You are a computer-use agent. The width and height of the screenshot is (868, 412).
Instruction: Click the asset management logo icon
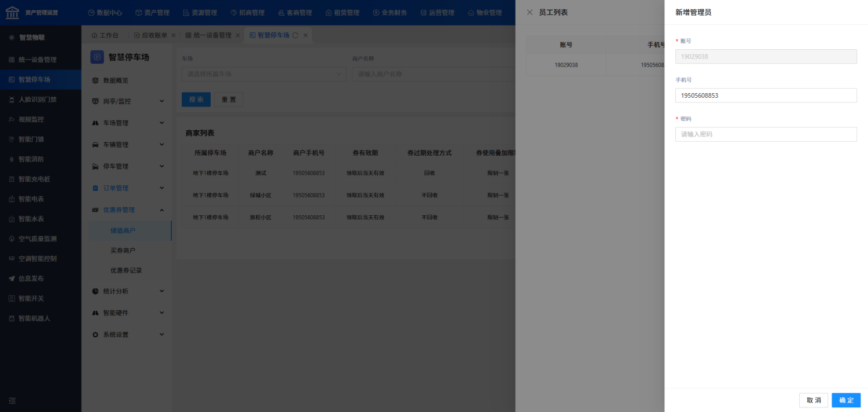12,12
